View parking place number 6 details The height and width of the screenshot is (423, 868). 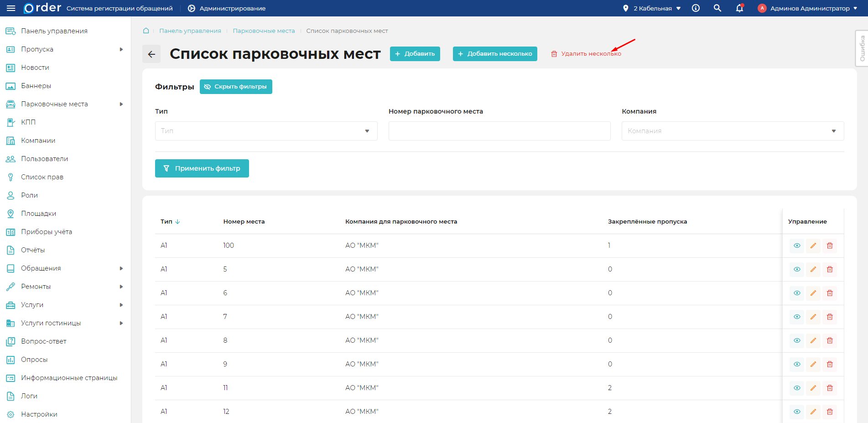[797, 293]
